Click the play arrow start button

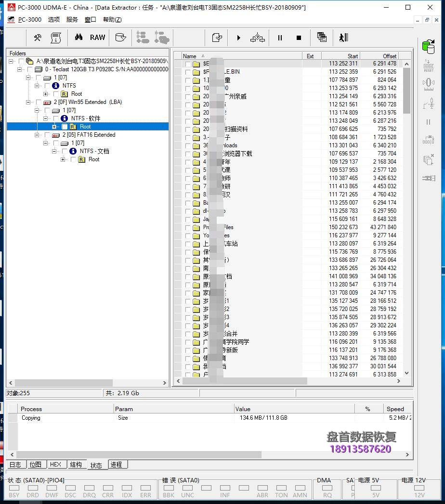click(238, 38)
